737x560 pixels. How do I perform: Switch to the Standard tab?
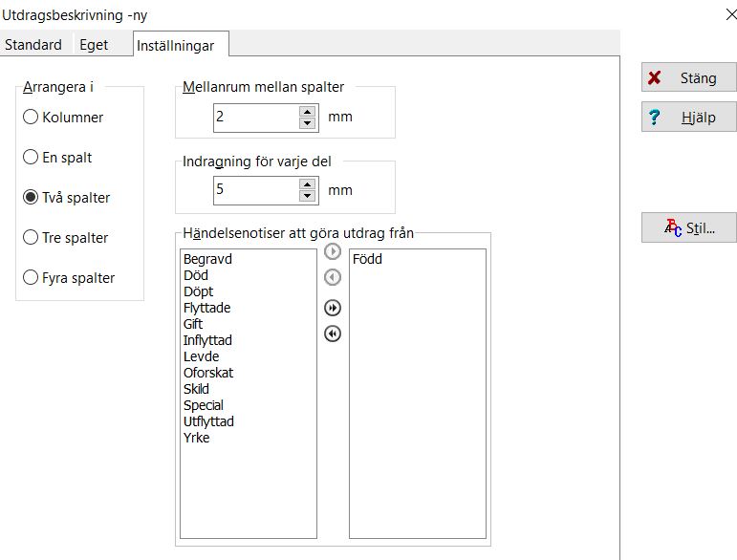point(33,45)
